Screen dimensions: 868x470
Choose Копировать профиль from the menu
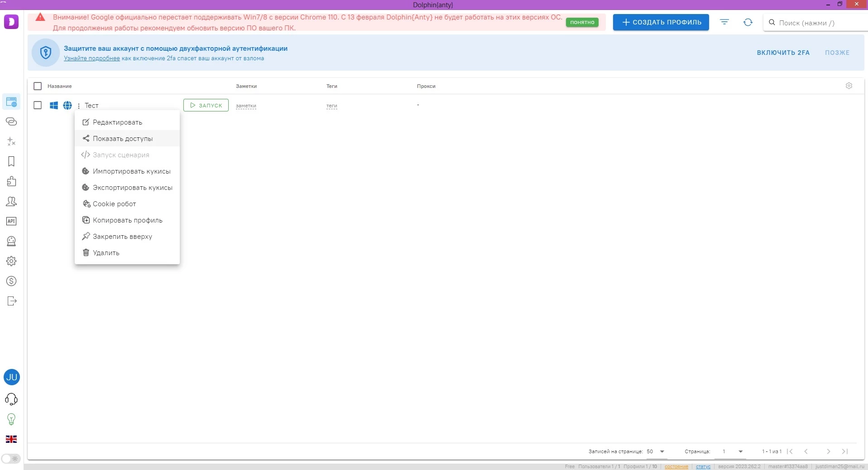[127, 220]
